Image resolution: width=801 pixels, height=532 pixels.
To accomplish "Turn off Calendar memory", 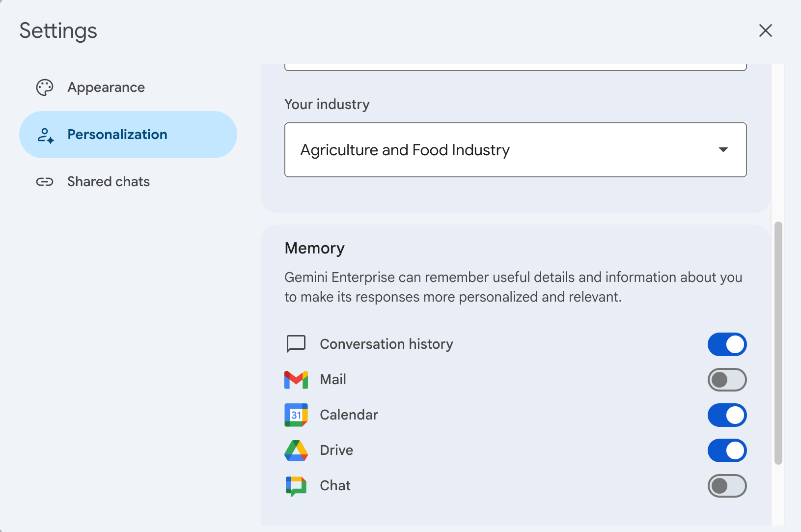I will [727, 415].
